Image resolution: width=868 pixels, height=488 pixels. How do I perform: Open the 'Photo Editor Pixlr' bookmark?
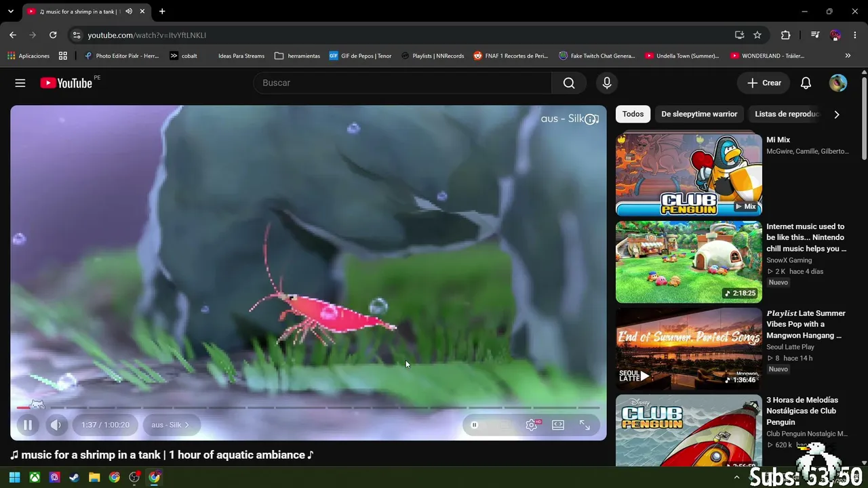tap(121, 56)
